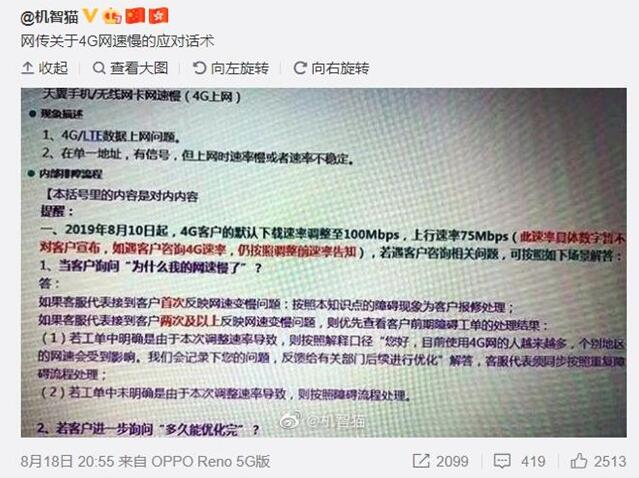Click the 2513 likes count

tap(610, 461)
